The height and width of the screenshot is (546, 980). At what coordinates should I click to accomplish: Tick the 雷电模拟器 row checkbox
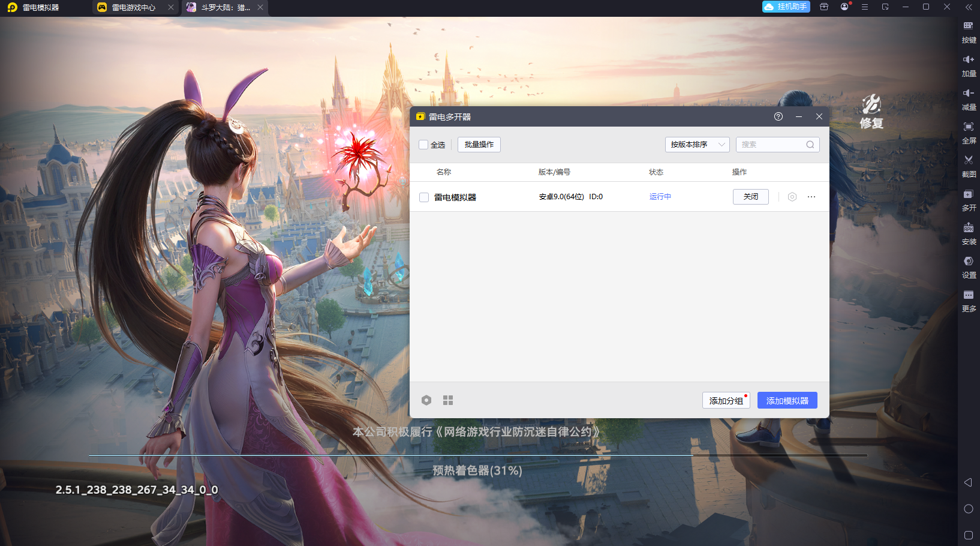pos(424,197)
